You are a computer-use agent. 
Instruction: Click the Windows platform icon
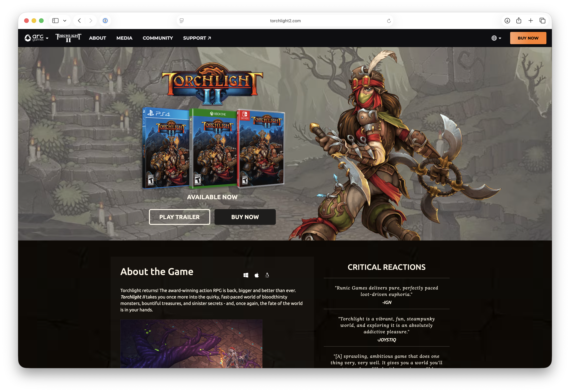point(246,275)
